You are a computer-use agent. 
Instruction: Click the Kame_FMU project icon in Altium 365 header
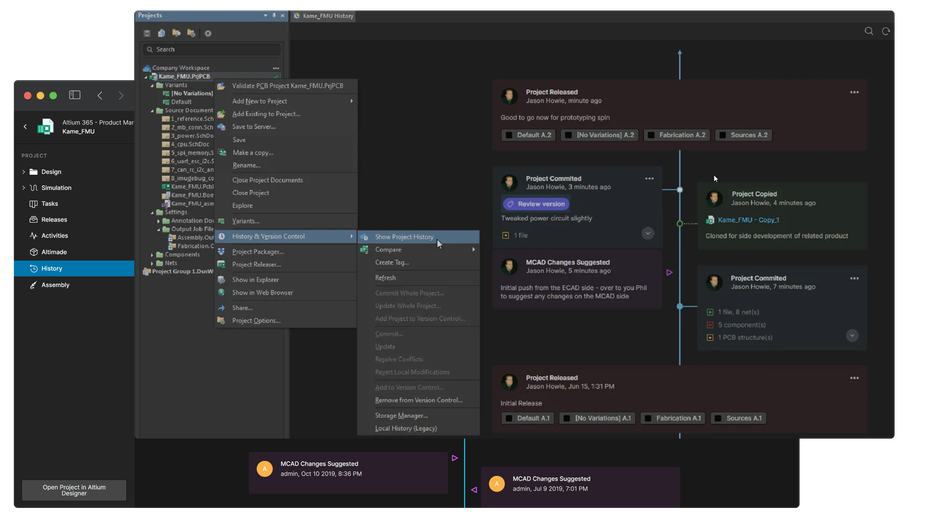click(45, 127)
